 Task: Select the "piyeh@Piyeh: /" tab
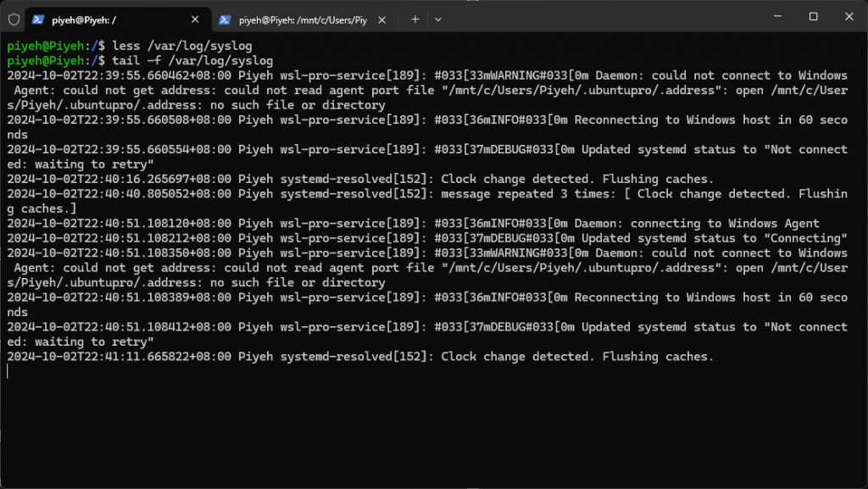tap(118, 19)
